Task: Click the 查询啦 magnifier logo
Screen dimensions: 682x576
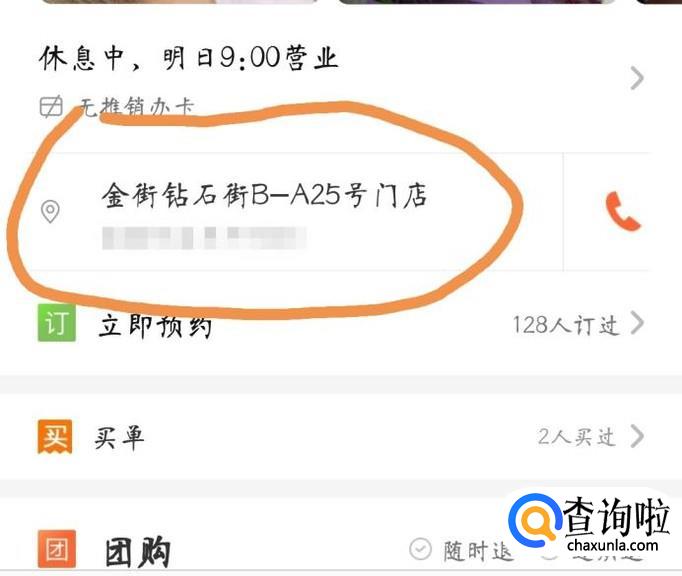Action: [534, 520]
